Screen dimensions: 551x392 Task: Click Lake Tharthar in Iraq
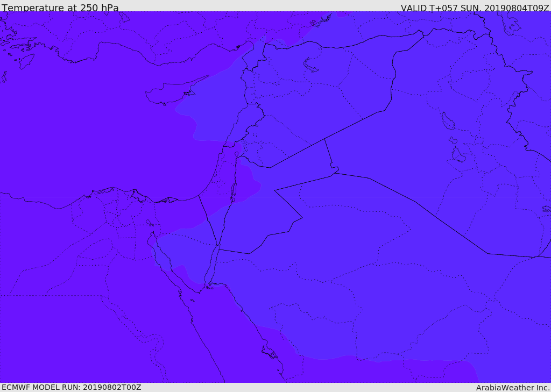tap(448, 121)
